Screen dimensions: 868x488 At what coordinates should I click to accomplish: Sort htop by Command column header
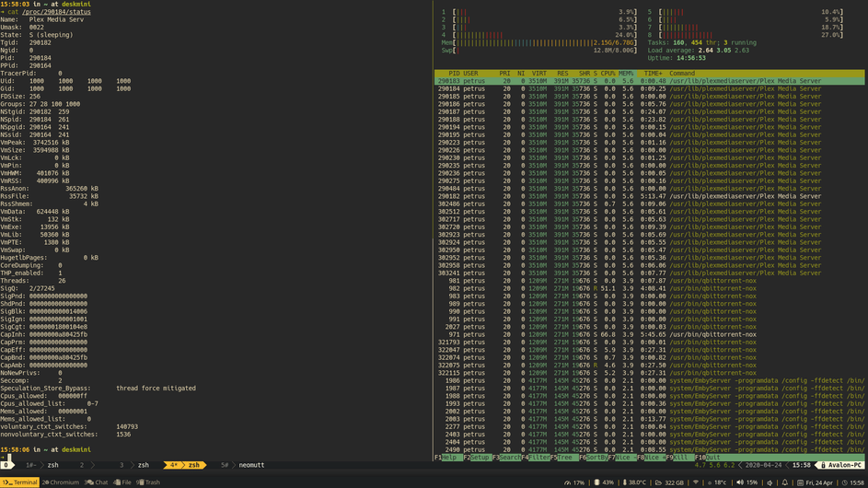click(x=682, y=73)
